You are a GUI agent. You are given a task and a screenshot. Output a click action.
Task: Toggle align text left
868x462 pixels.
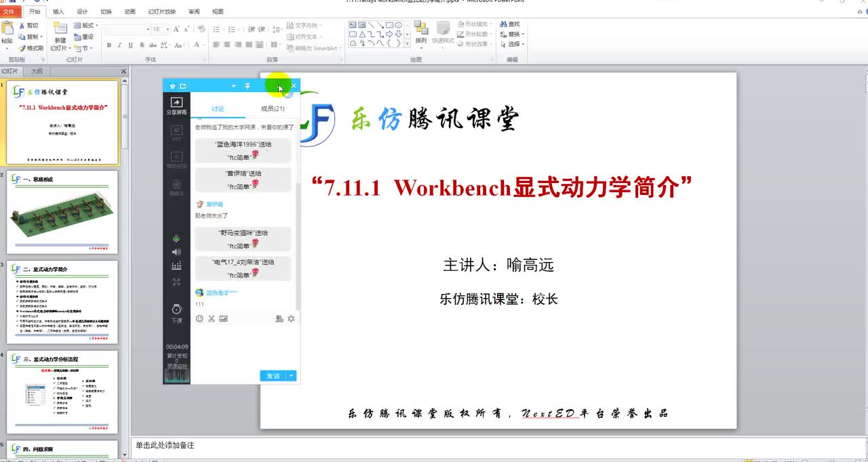point(216,45)
